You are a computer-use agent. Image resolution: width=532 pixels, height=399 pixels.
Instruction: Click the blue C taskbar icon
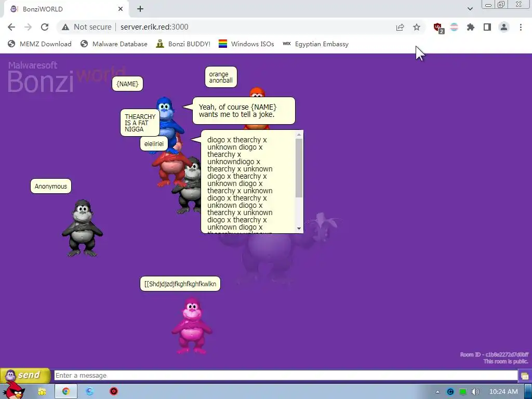coord(89,392)
